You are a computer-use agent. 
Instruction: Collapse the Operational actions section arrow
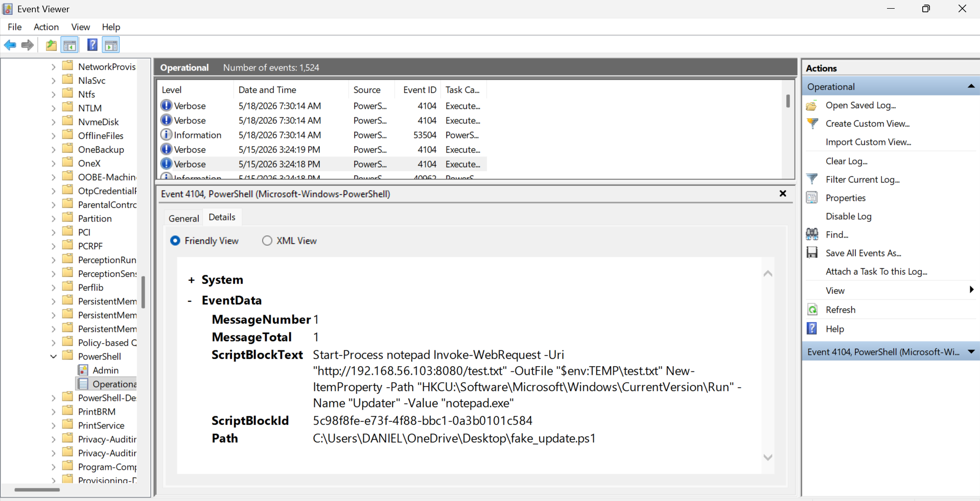click(x=971, y=86)
